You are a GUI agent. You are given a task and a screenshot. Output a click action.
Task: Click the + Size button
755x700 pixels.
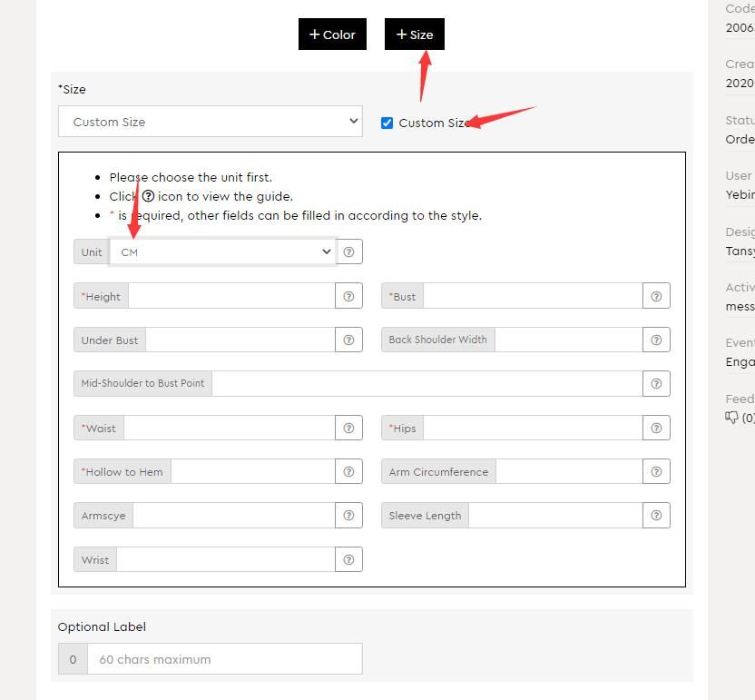[x=414, y=35]
